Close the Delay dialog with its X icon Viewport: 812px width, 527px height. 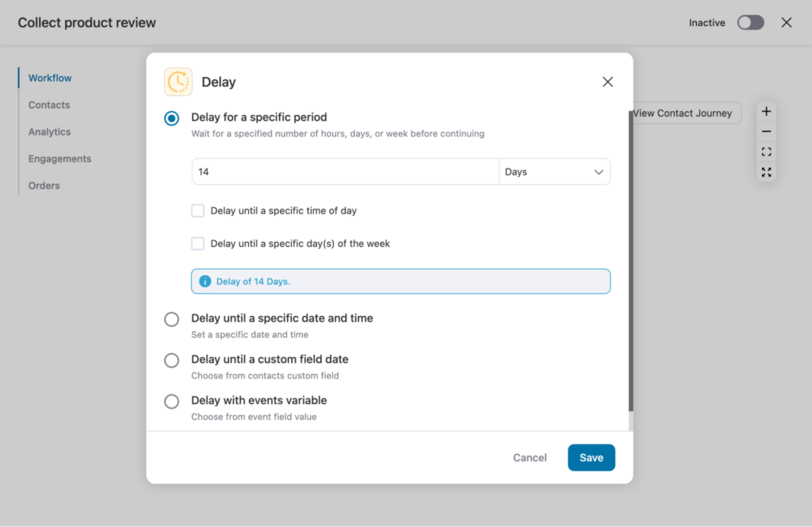tap(607, 82)
